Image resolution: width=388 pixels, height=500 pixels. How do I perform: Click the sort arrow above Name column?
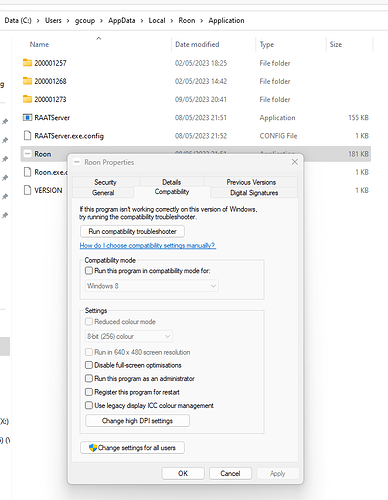pyautogui.click(x=98, y=38)
